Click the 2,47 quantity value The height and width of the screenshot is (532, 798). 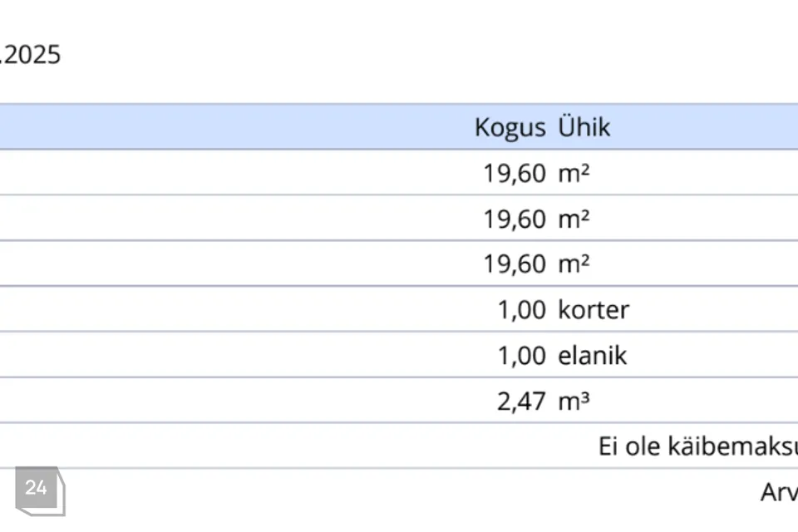point(521,401)
